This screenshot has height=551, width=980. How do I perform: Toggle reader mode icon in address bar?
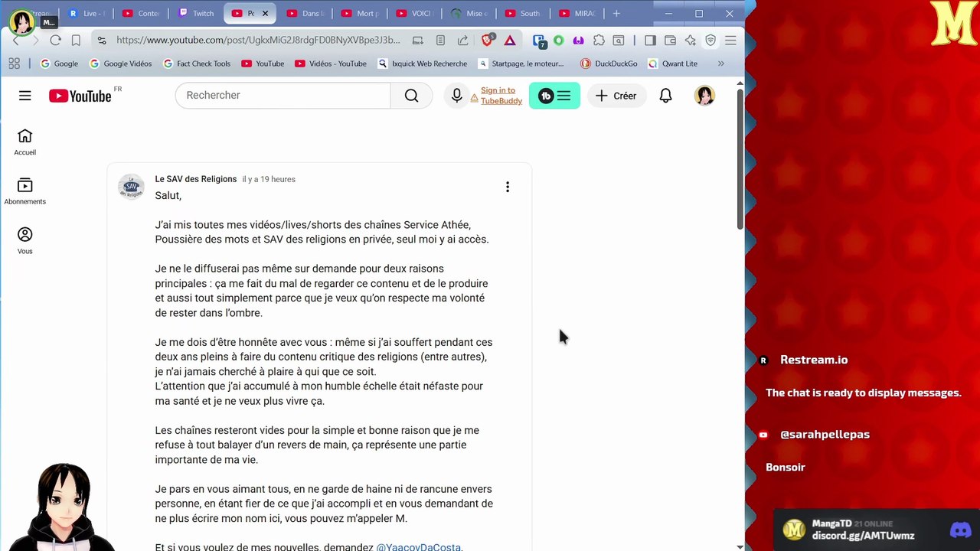coord(440,41)
